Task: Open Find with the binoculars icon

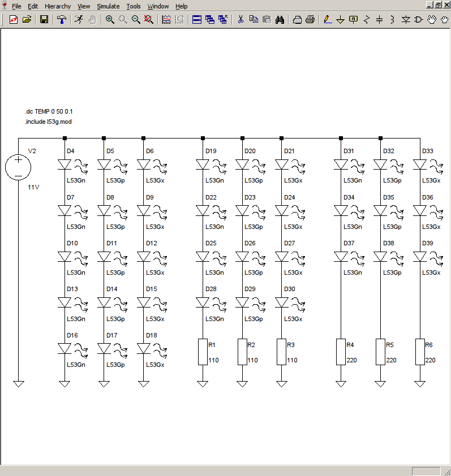Action: 280,20
